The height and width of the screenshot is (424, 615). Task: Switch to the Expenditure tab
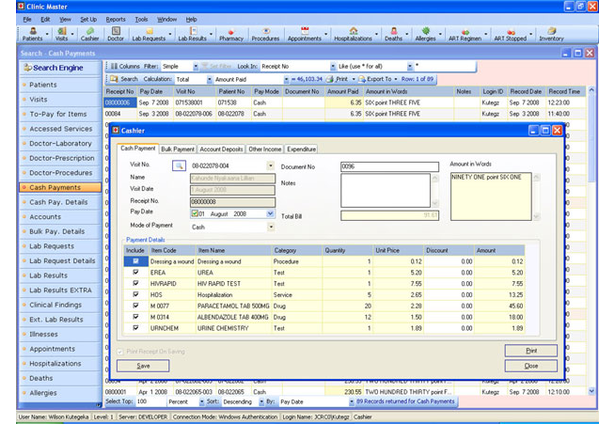click(x=301, y=149)
